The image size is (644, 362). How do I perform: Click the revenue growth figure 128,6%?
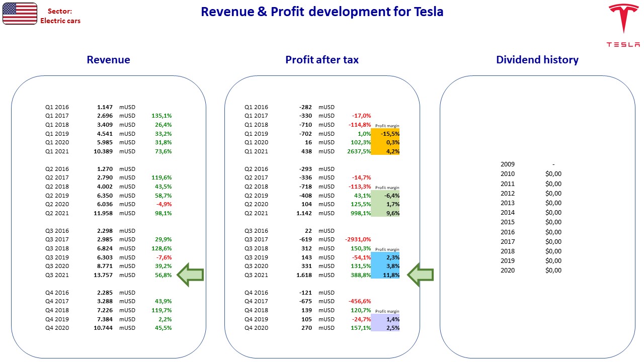(x=162, y=248)
